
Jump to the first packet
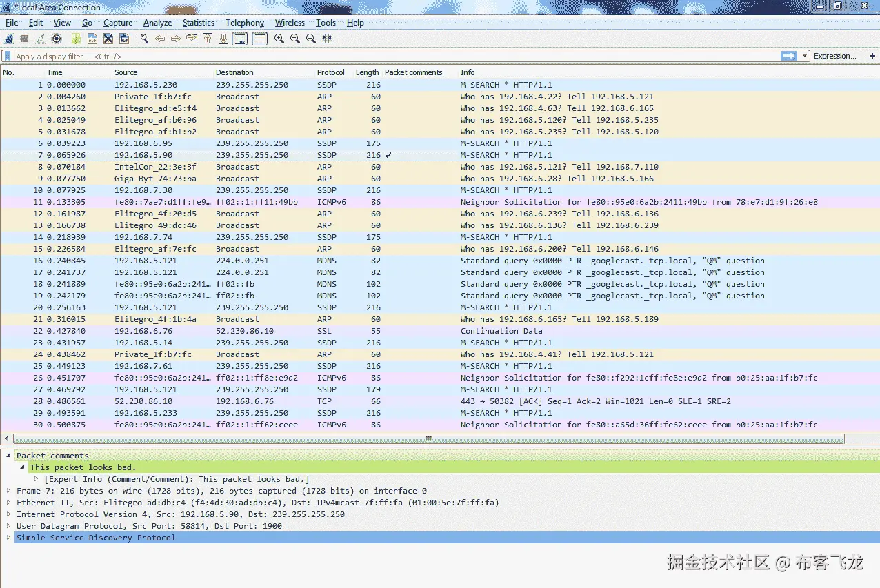tap(208, 39)
